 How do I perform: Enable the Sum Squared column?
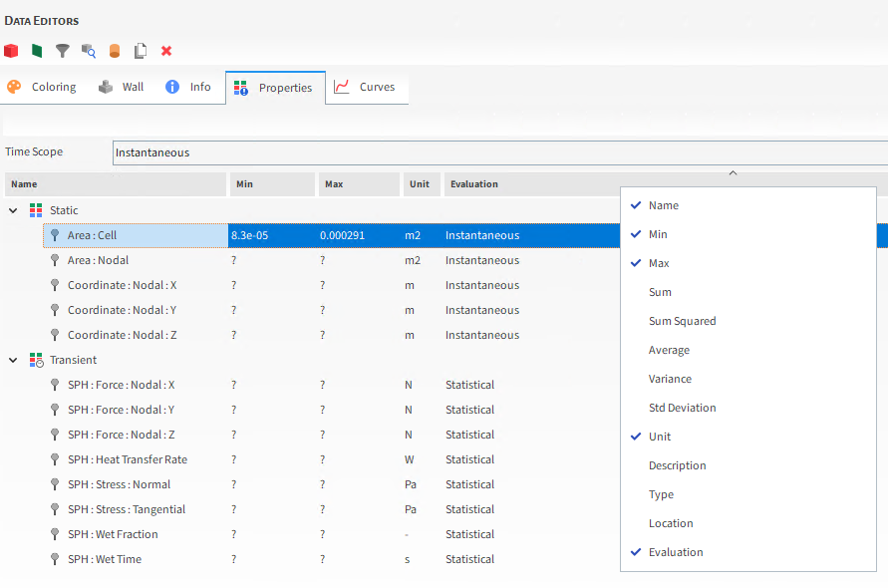(747, 321)
